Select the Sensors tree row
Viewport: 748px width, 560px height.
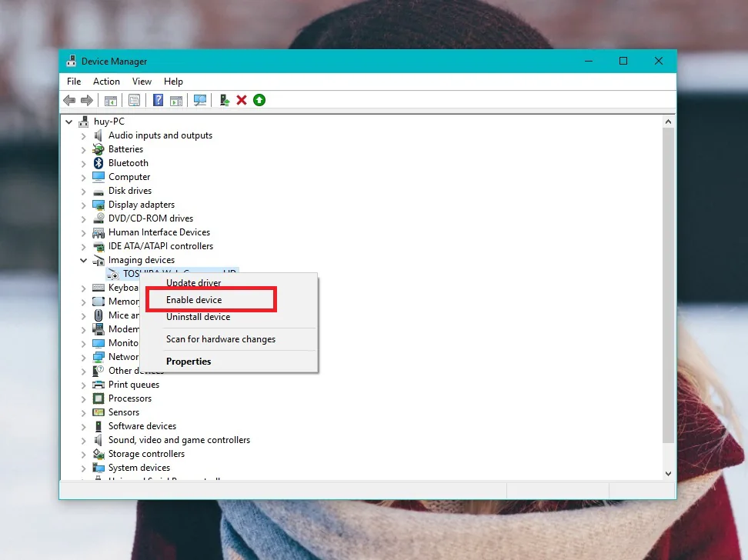(124, 412)
